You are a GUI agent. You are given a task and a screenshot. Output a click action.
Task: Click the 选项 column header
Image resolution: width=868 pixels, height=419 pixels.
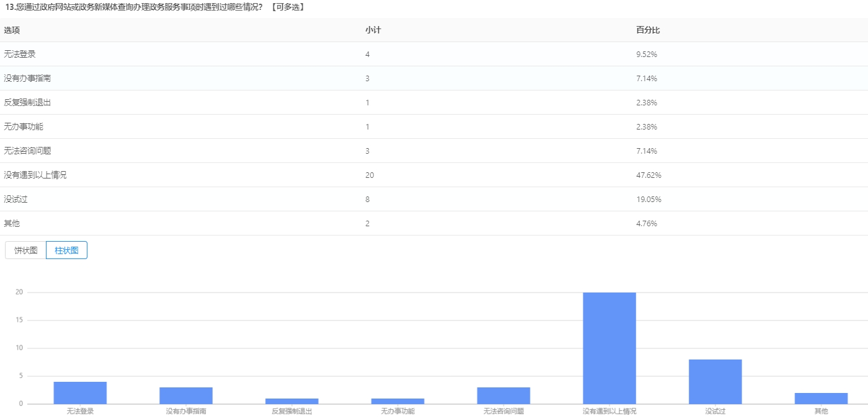(x=12, y=30)
